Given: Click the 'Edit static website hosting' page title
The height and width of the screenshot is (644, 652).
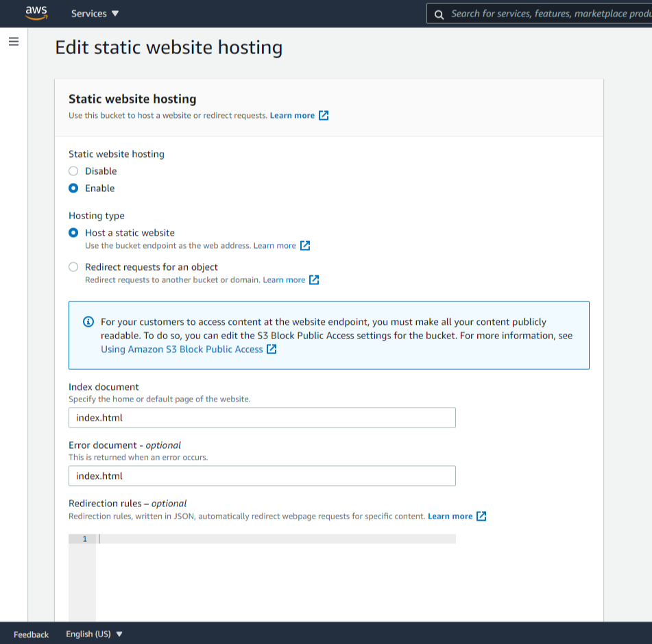Looking at the screenshot, I should tap(169, 47).
